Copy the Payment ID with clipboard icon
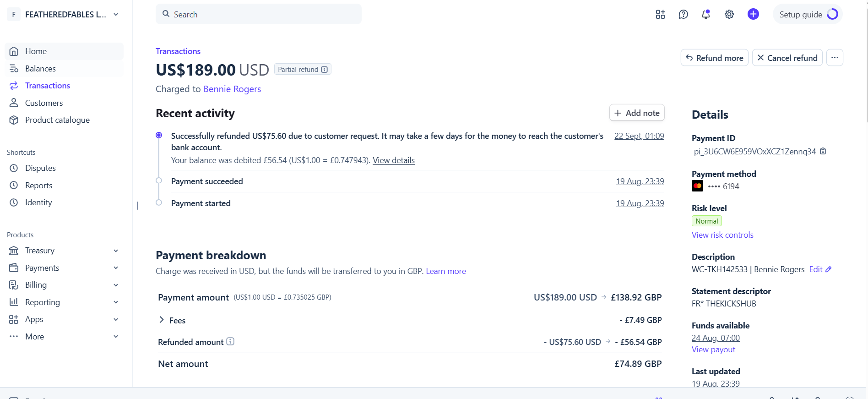The width and height of the screenshot is (868, 399). (823, 151)
